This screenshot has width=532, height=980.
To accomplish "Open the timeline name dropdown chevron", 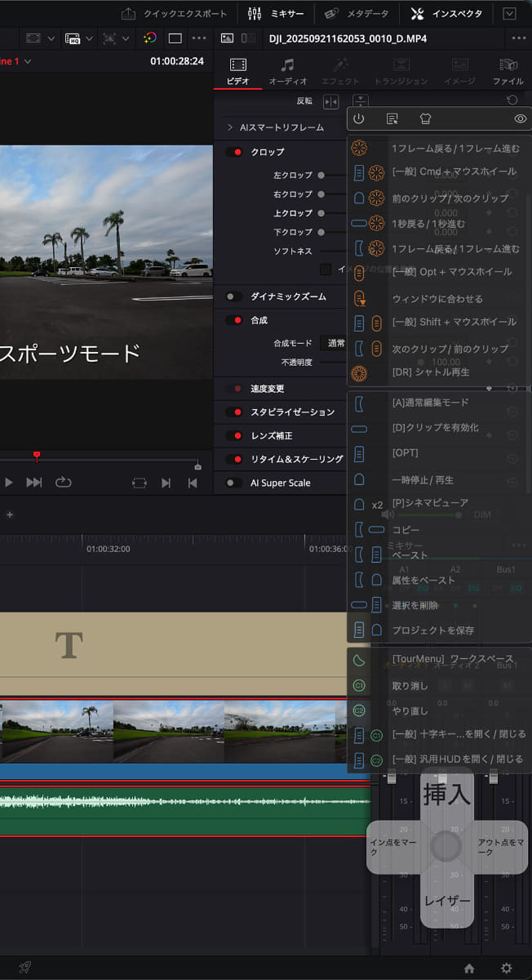I will tap(29, 61).
